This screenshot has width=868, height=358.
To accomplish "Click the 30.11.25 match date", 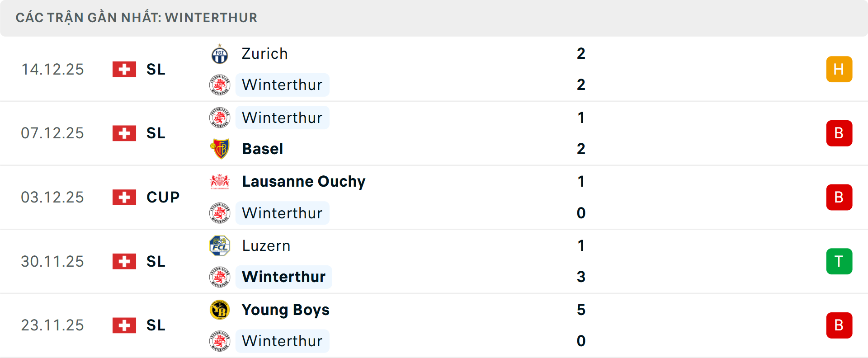I will coord(52,261).
